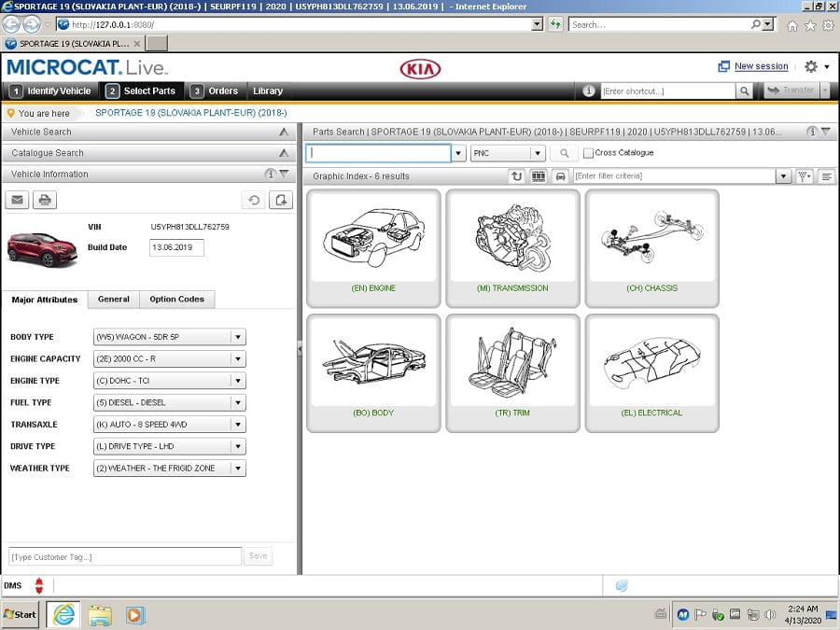Go to Identify Vehicle step
This screenshot has height=630, width=840.
coord(50,91)
